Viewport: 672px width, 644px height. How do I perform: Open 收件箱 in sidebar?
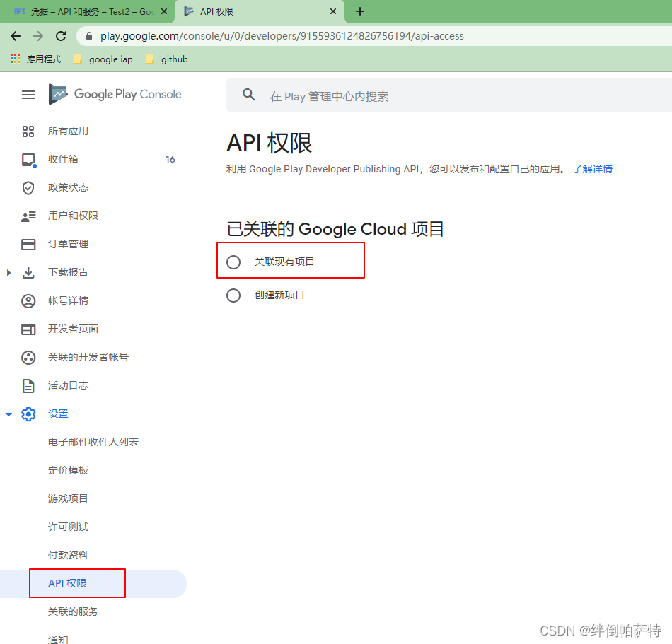tap(63, 159)
